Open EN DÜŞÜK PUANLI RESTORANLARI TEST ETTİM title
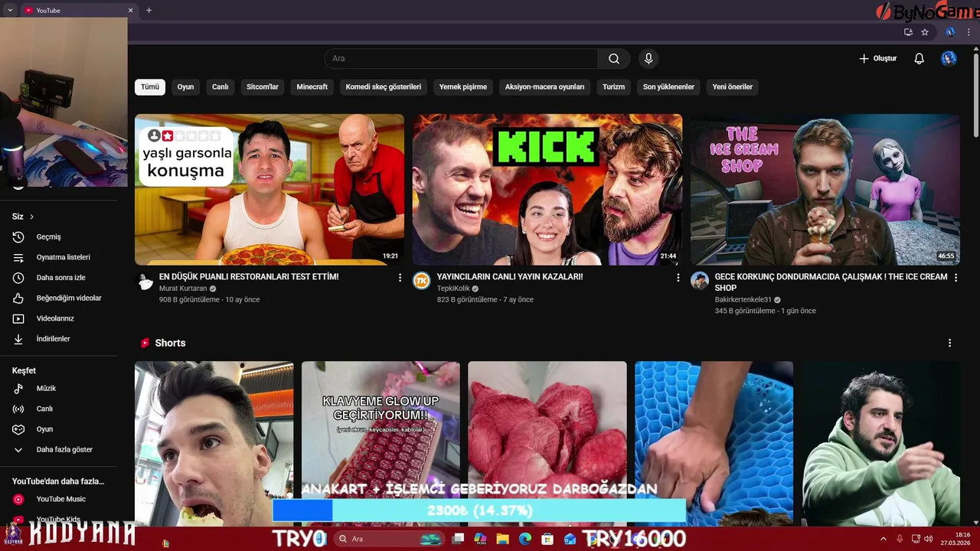 coord(249,277)
